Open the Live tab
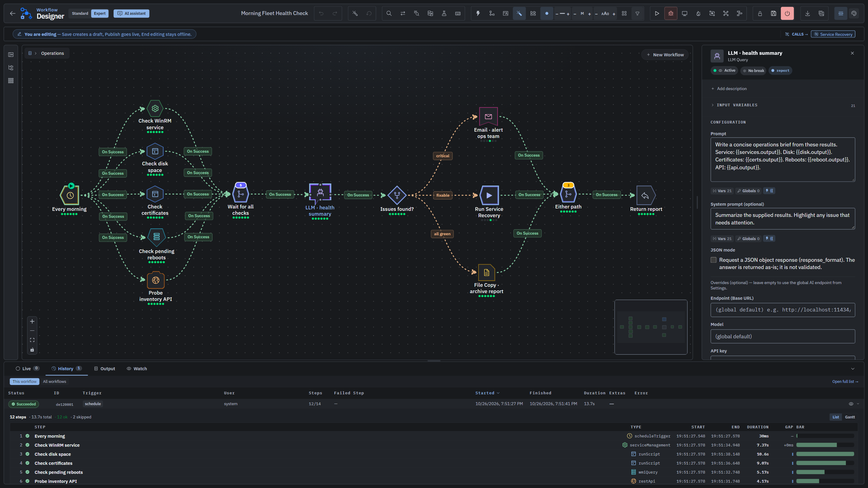This screenshot has height=488, width=868. pos(27,368)
